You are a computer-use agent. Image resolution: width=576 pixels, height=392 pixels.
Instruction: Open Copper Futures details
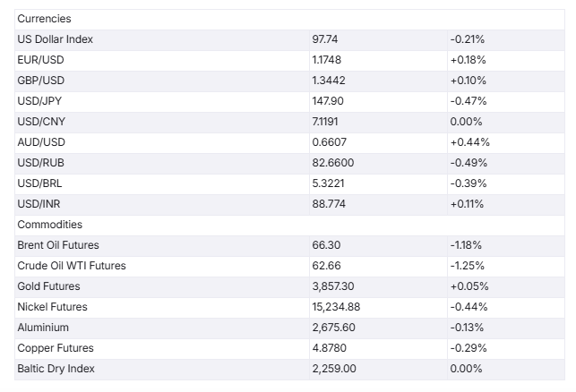click(x=56, y=348)
